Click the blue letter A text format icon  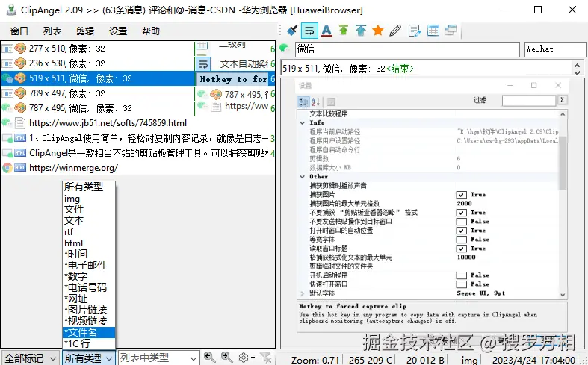(x=327, y=31)
